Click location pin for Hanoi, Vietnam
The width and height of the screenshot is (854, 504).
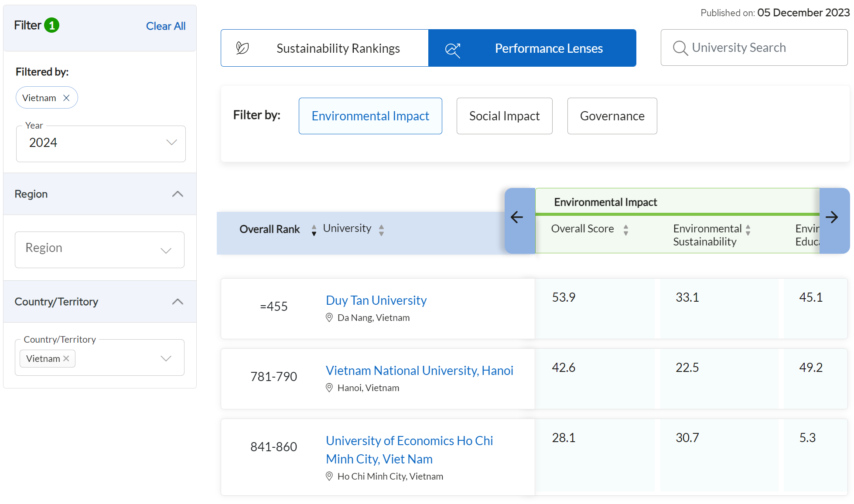329,388
